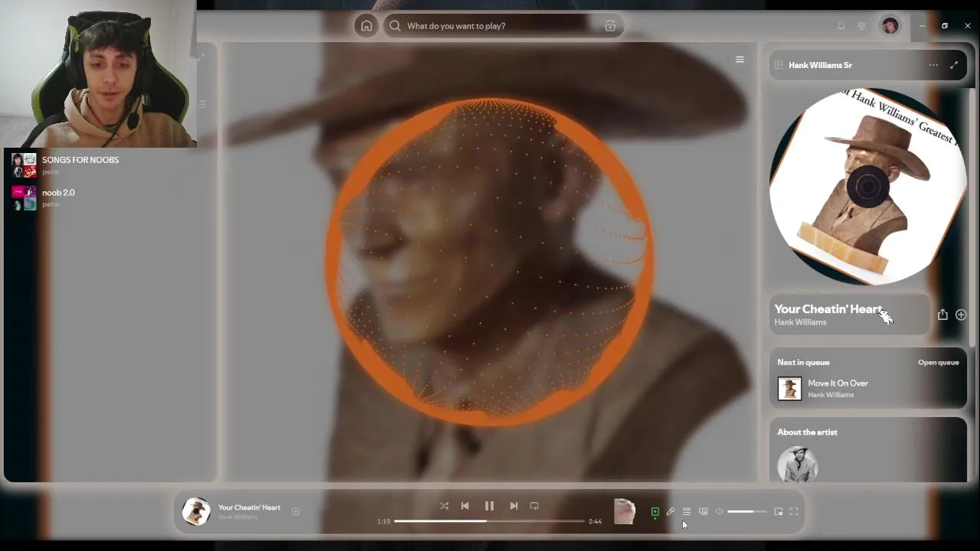Expand the Now Playing view
Screen dimensions: 980x551
click(954, 65)
